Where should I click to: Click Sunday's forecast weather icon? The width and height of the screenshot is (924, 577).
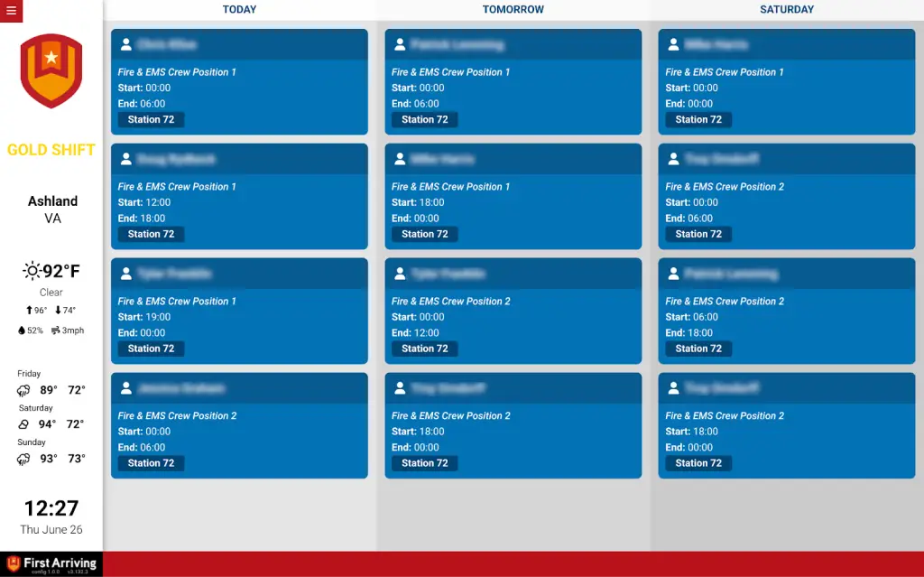coord(23,460)
